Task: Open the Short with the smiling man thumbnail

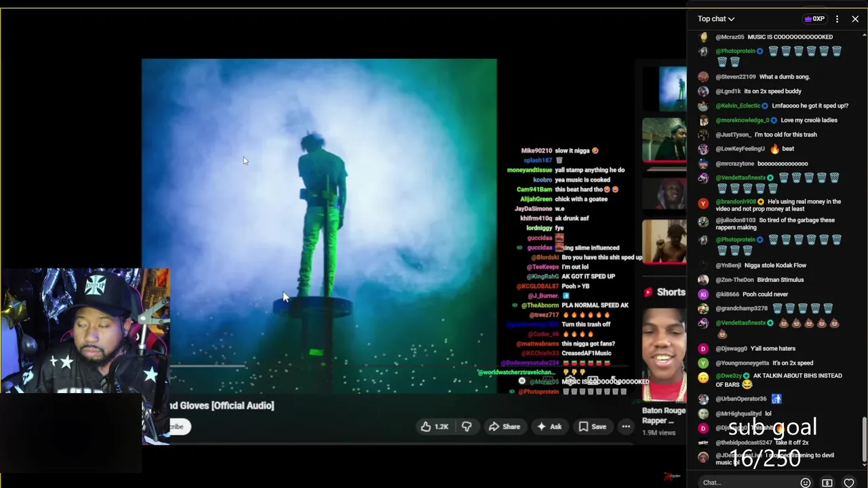Action: (664, 354)
